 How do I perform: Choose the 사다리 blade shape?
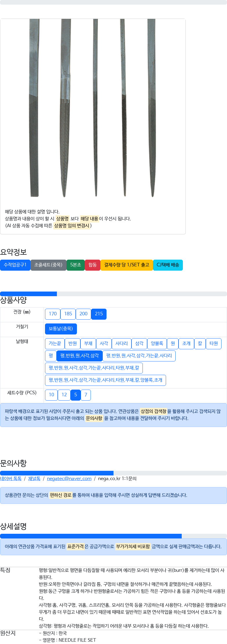122,343
